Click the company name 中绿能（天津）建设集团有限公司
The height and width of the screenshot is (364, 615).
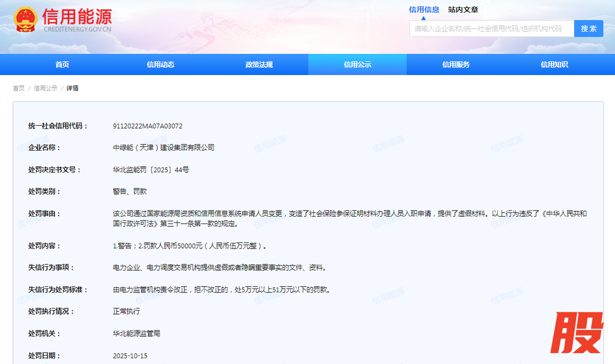point(163,148)
